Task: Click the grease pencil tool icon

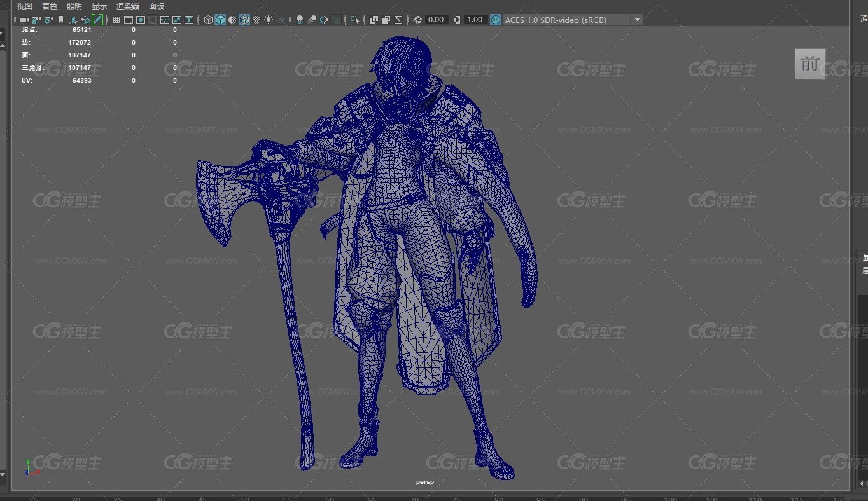Action: tap(97, 20)
